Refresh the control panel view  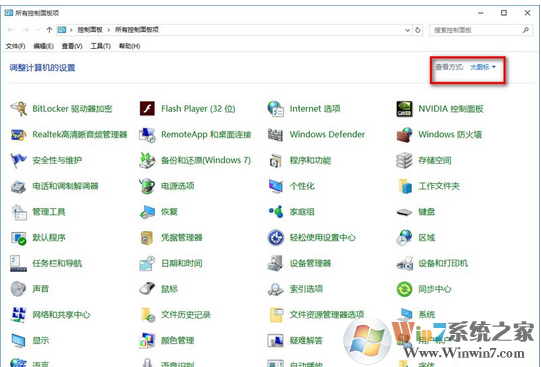pos(418,30)
